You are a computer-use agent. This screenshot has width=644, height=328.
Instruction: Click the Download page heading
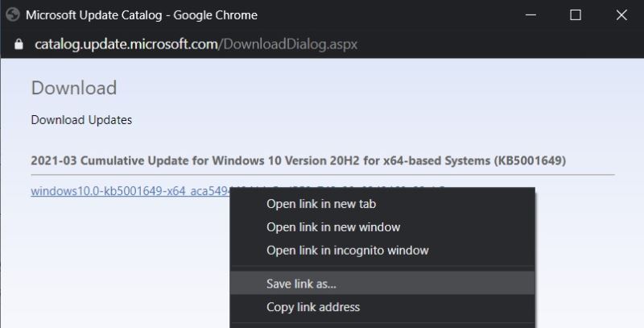tap(73, 88)
